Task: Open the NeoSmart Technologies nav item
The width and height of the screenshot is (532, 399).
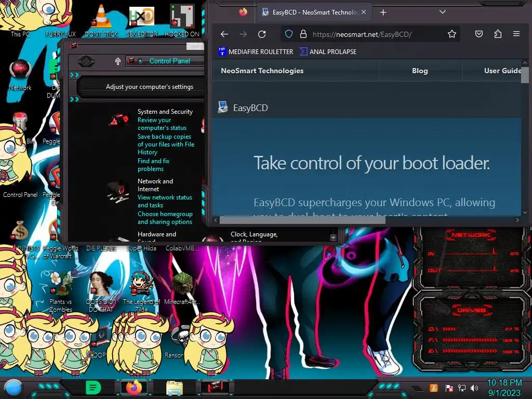Action: [262, 71]
